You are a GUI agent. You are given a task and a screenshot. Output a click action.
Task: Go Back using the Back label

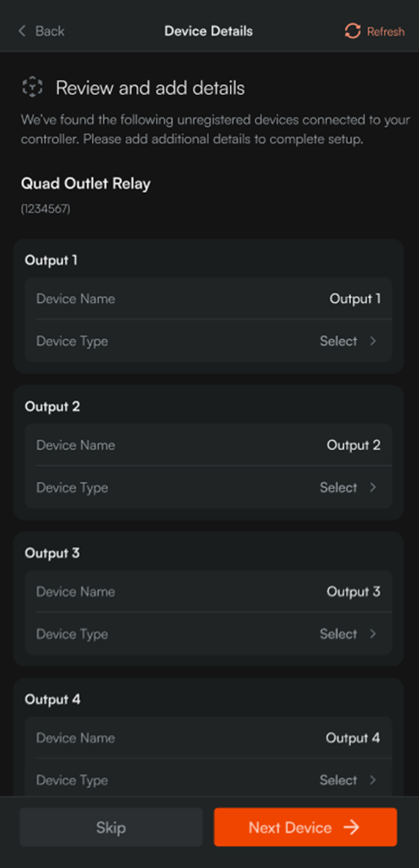pyautogui.click(x=50, y=31)
